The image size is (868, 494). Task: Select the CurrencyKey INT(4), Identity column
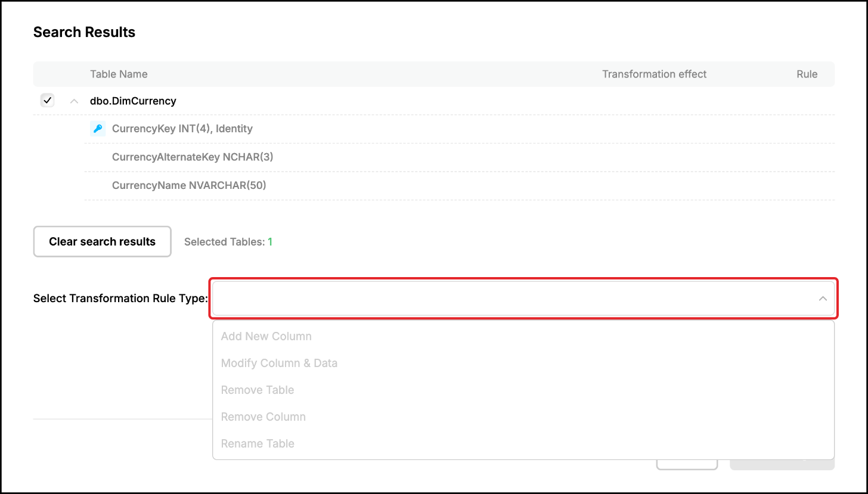[182, 129]
